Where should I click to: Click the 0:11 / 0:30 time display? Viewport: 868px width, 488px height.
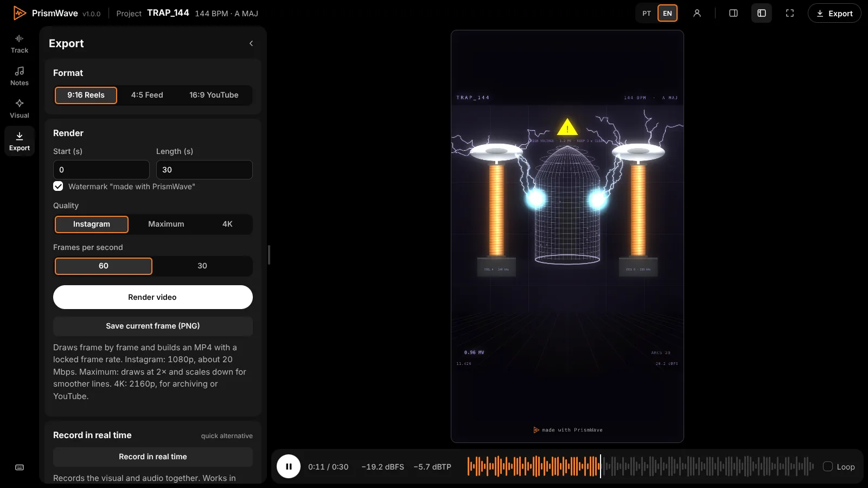point(328,467)
